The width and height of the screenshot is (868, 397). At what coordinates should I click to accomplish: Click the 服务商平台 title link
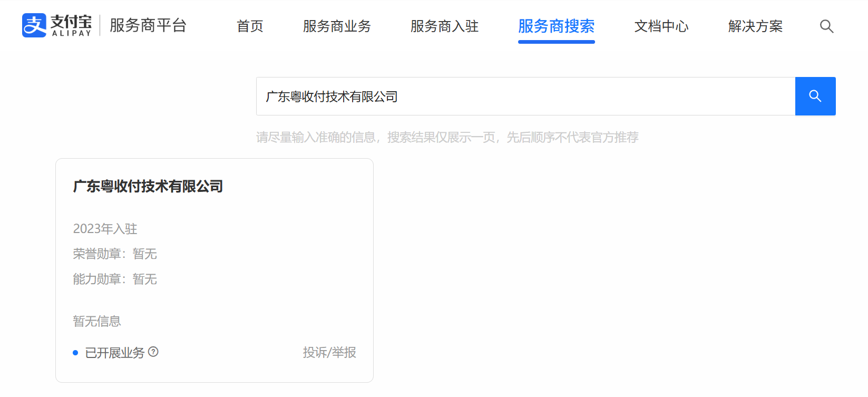click(148, 25)
